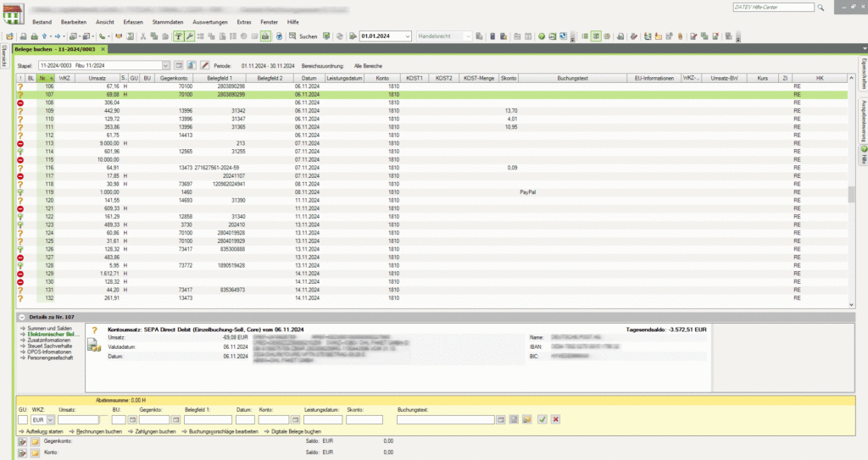This screenshot has height=460, width=868.
Task: Click the Buchungstext input field
Action: click(446, 420)
